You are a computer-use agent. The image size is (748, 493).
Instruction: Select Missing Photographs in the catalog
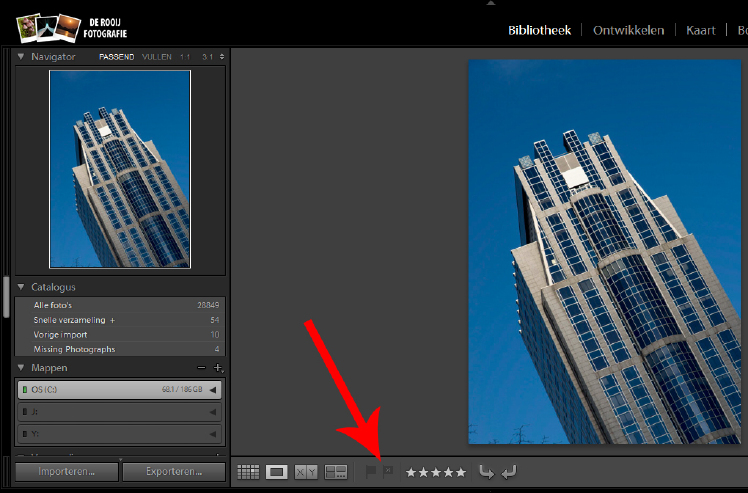[x=120, y=349]
